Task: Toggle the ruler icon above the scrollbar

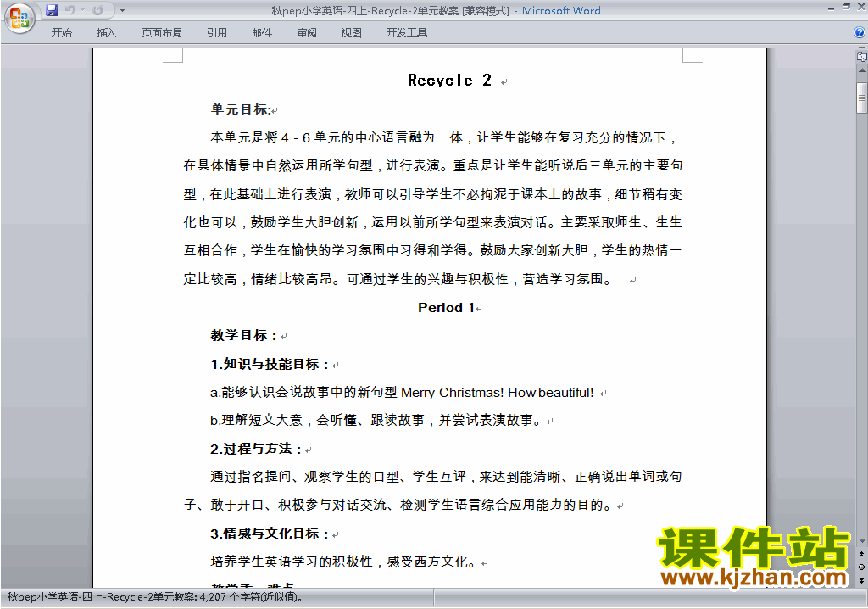Action: click(x=861, y=56)
